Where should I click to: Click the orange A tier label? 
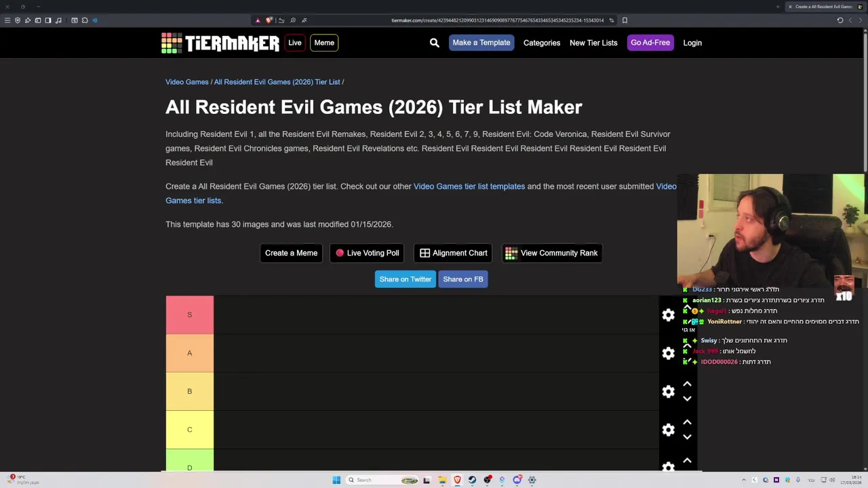pyautogui.click(x=190, y=353)
